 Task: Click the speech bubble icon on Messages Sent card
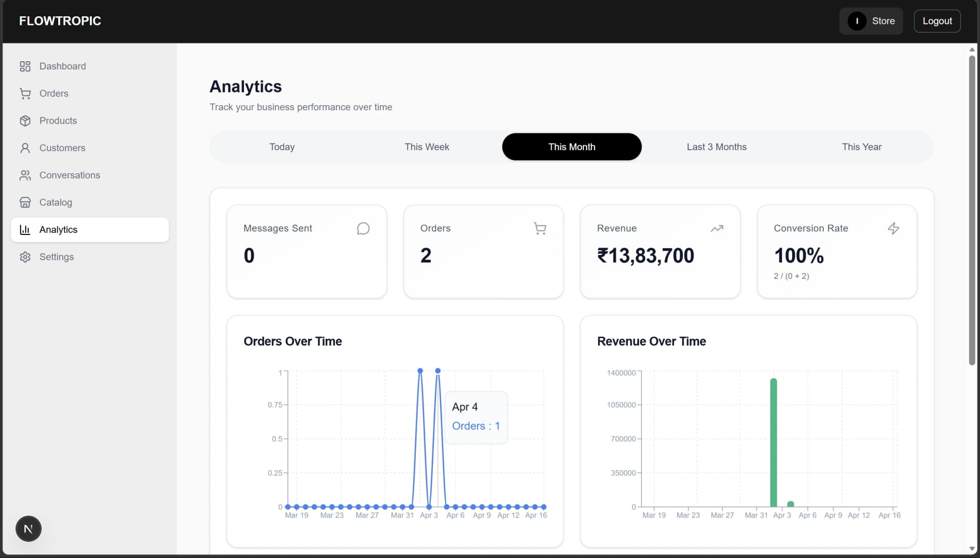pyautogui.click(x=363, y=229)
